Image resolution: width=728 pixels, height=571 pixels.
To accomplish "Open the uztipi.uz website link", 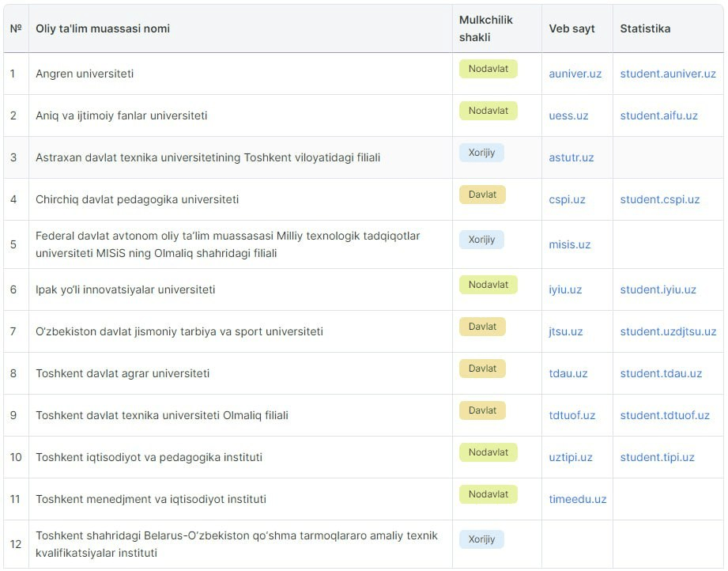I will [570, 457].
